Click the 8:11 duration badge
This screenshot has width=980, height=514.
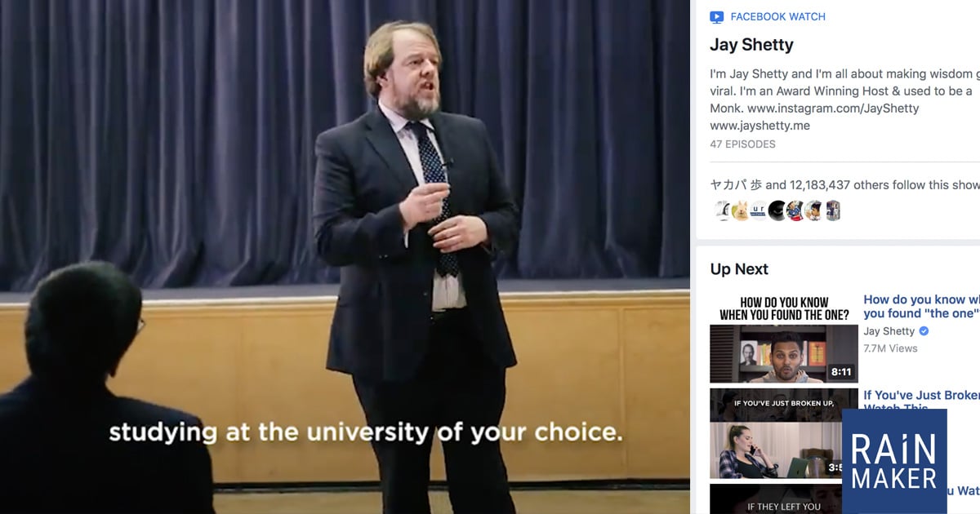(841, 372)
